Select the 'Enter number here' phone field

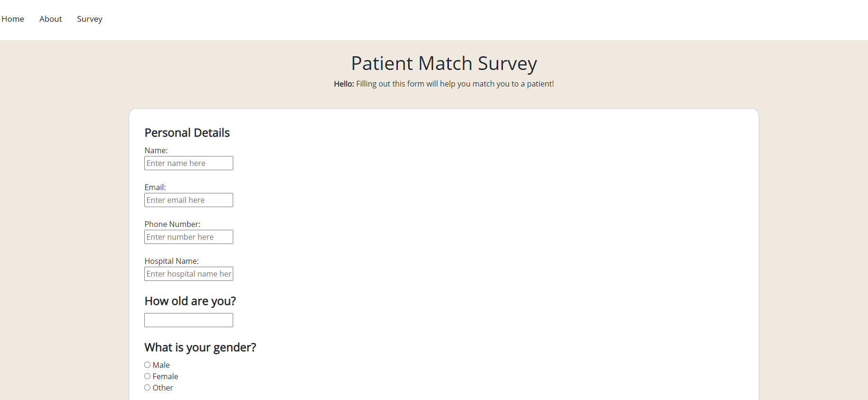coord(188,237)
